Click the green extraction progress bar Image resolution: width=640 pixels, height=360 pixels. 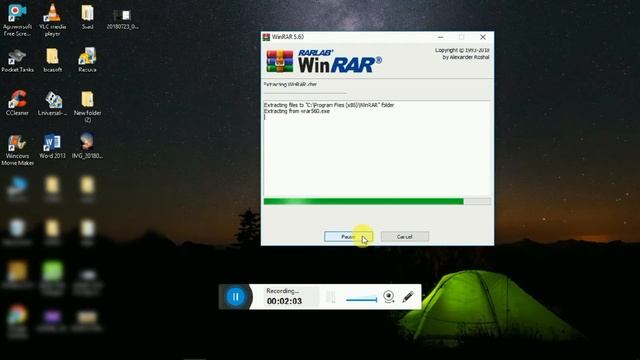(377, 201)
